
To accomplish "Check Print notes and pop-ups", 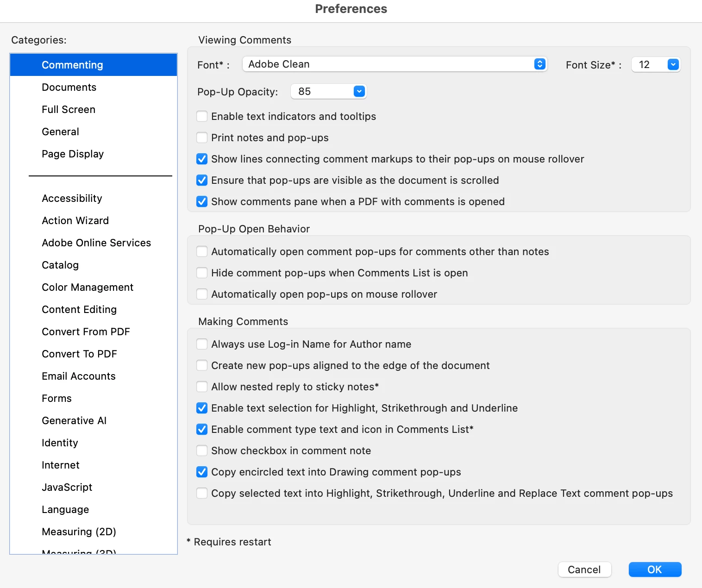I will tap(202, 138).
